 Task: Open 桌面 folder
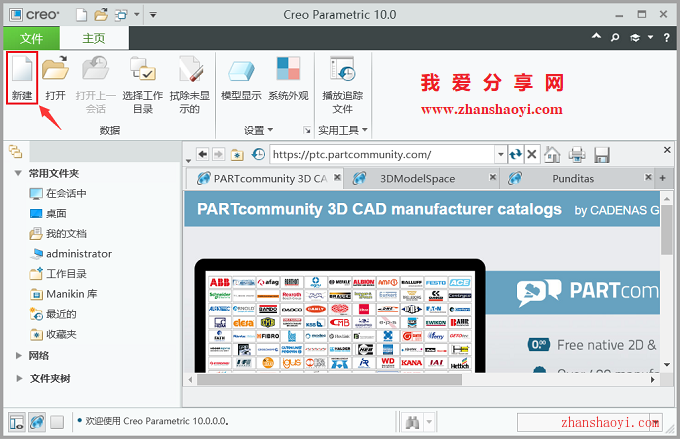tap(48, 213)
